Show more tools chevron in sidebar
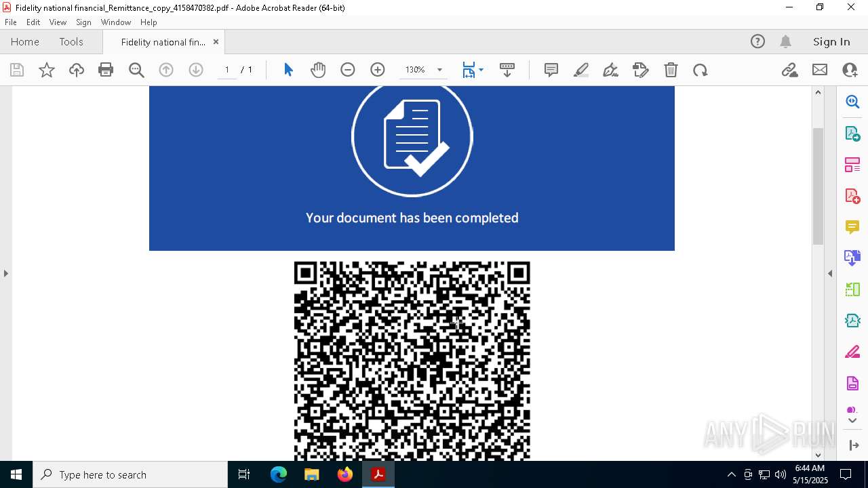The height and width of the screenshot is (488, 868). (852, 421)
